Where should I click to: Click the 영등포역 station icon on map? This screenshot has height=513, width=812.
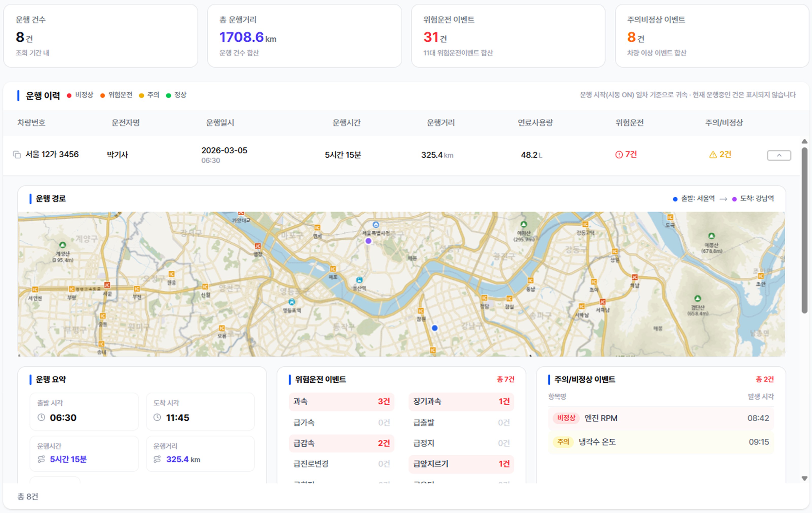tap(292, 302)
